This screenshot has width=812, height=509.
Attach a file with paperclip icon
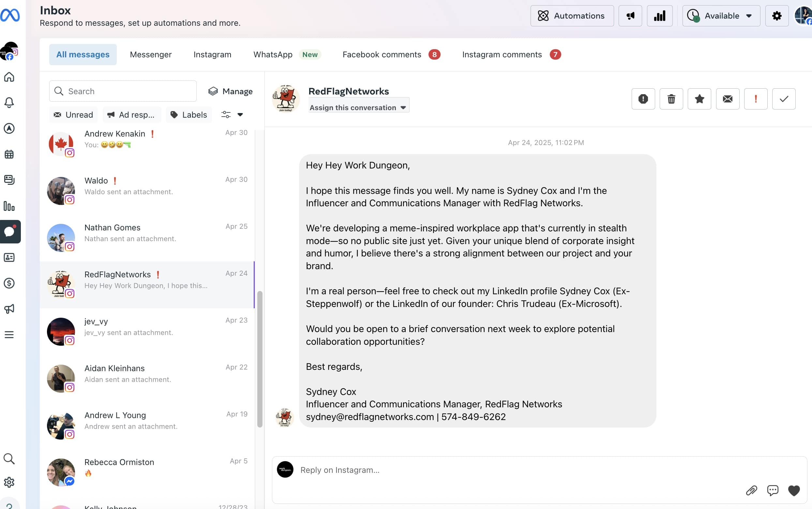(x=751, y=490)
